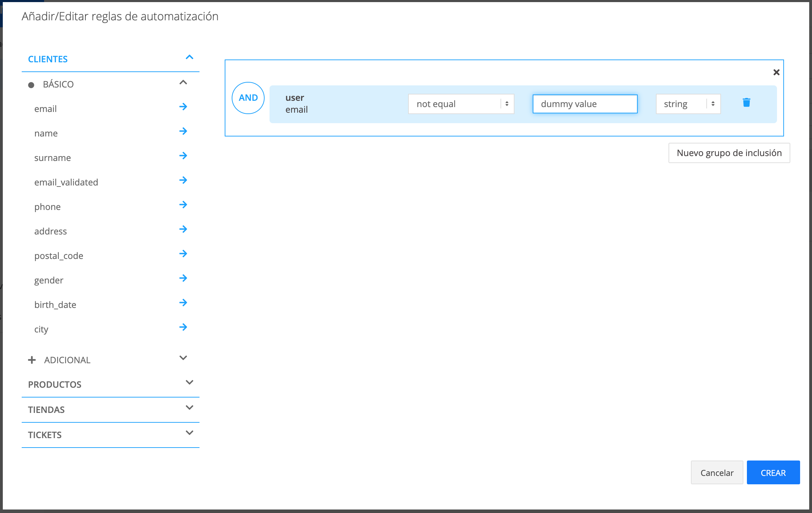Image resolution: width=812 pixels, height=513 pixels.
Task: Click the CREAR button
Action: point(773,473)
